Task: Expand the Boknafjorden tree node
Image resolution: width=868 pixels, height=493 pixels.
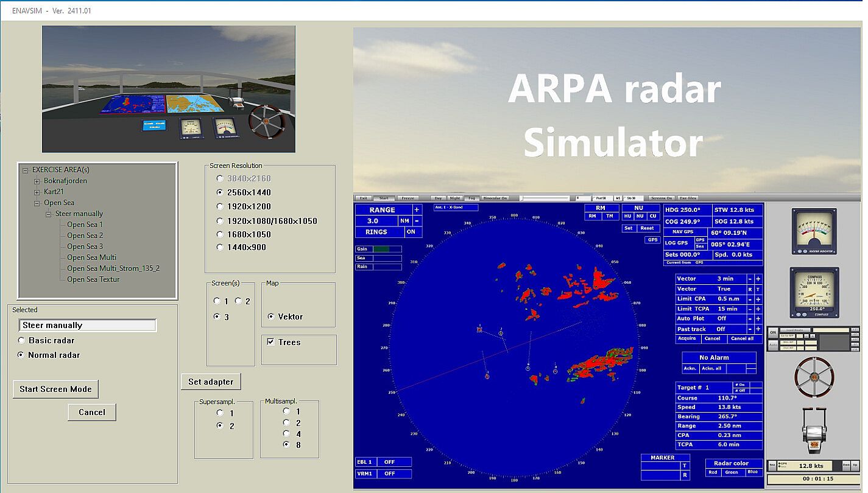Action: tap(37, 181)
